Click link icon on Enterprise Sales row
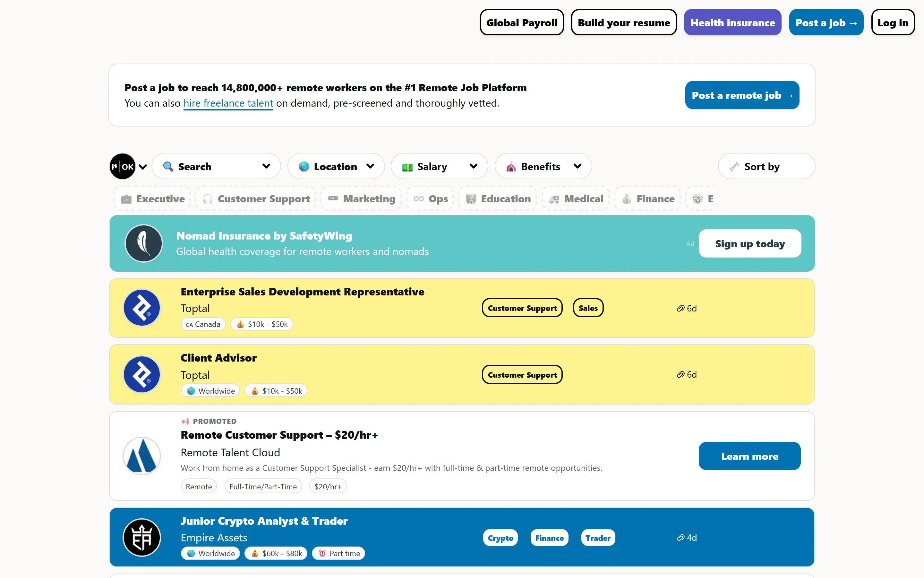 [680, 308]
